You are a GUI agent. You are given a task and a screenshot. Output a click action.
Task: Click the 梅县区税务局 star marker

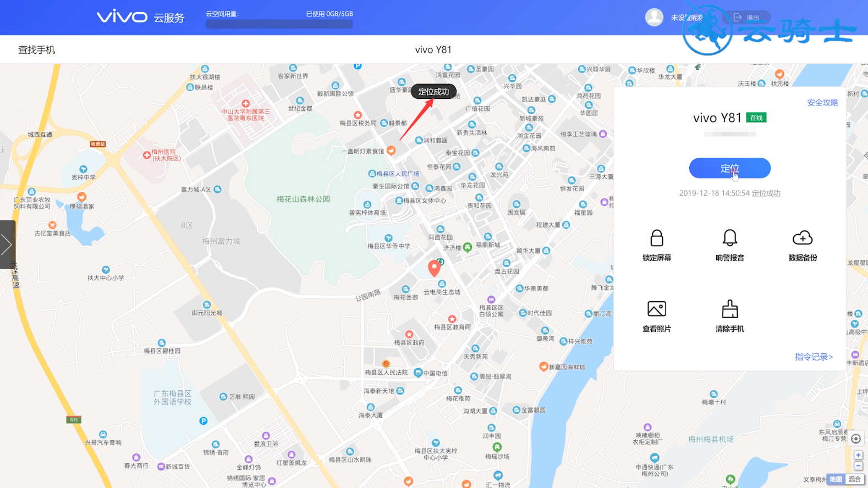point(358,115)
